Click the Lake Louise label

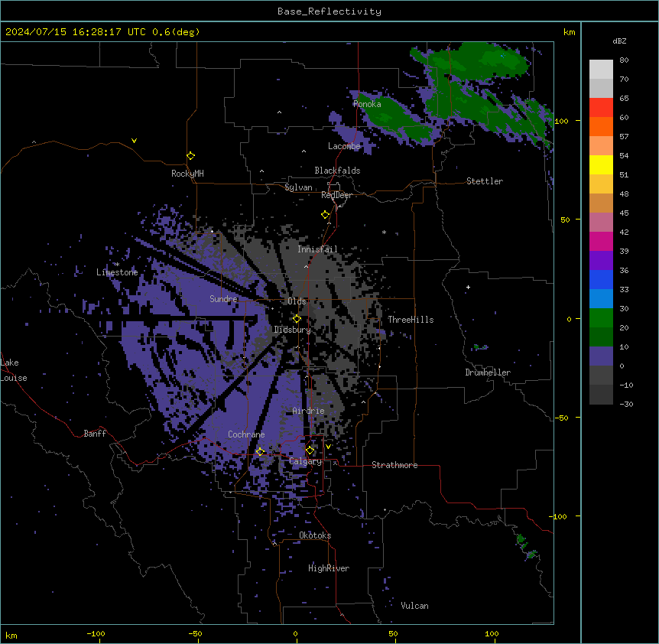(x=12, y=370)
